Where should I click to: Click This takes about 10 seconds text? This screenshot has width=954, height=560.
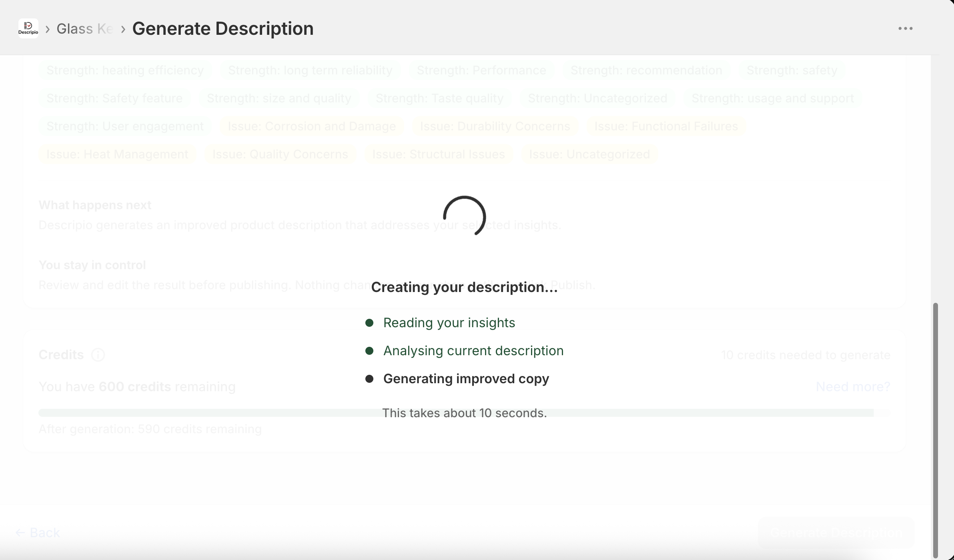click(464, 413)
